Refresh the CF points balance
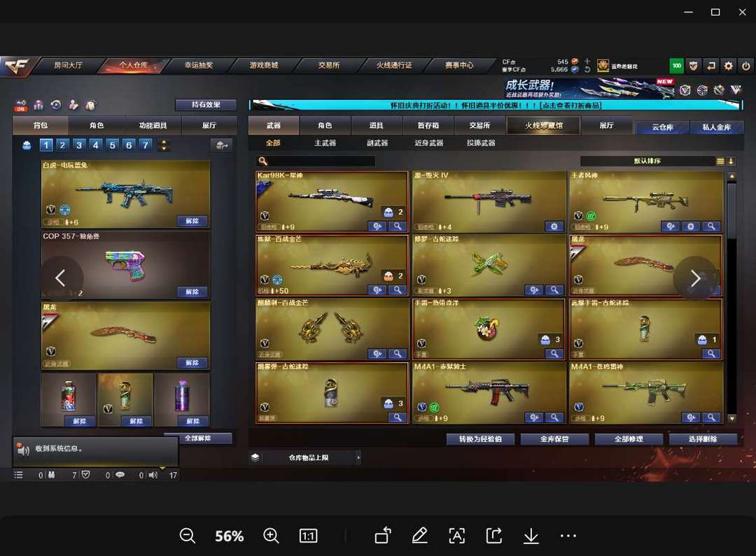Screen dimensions: 756x556 click(587, 69)
